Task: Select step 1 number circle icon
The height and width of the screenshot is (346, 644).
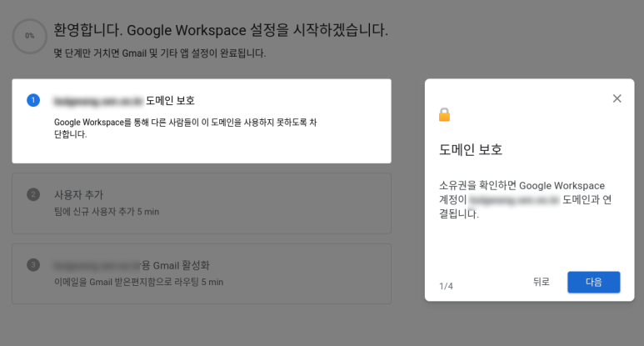Action: tap(33, 100)
